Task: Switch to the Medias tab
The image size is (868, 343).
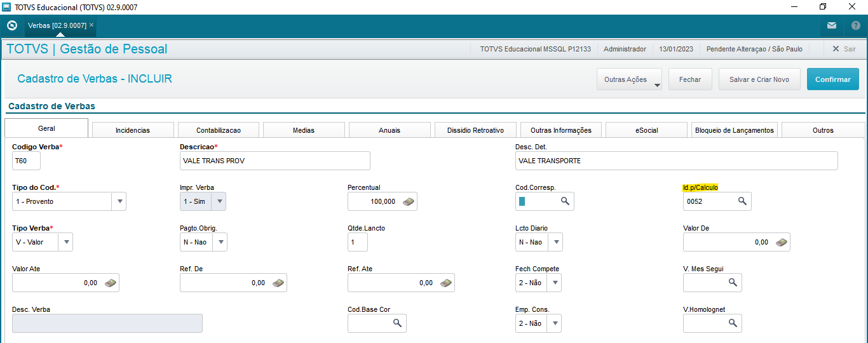Action: [304, 130]
